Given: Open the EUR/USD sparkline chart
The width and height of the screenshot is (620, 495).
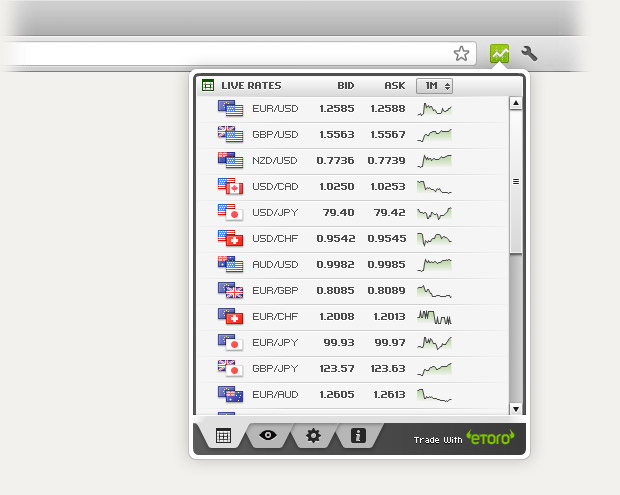Looking at the screenshot, I should click(434, 109).
